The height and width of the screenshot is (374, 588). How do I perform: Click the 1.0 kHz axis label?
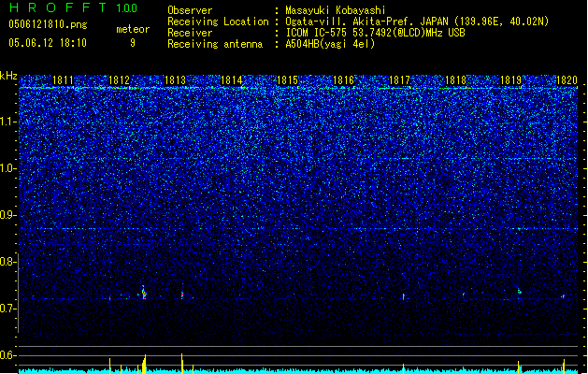point(7,168)
